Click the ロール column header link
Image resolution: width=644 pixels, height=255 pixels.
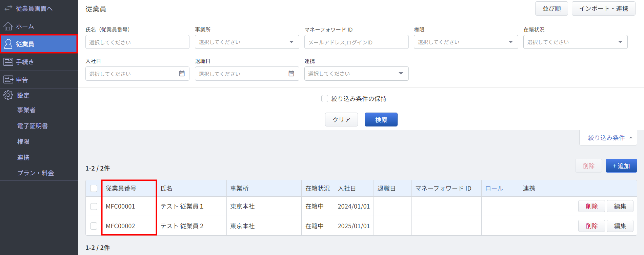[x=494, y=189]
